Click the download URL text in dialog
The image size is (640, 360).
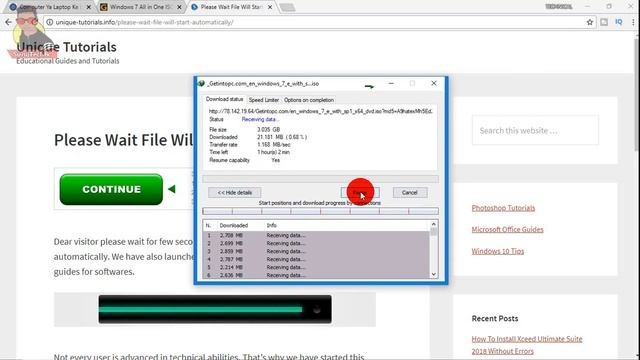320,111
